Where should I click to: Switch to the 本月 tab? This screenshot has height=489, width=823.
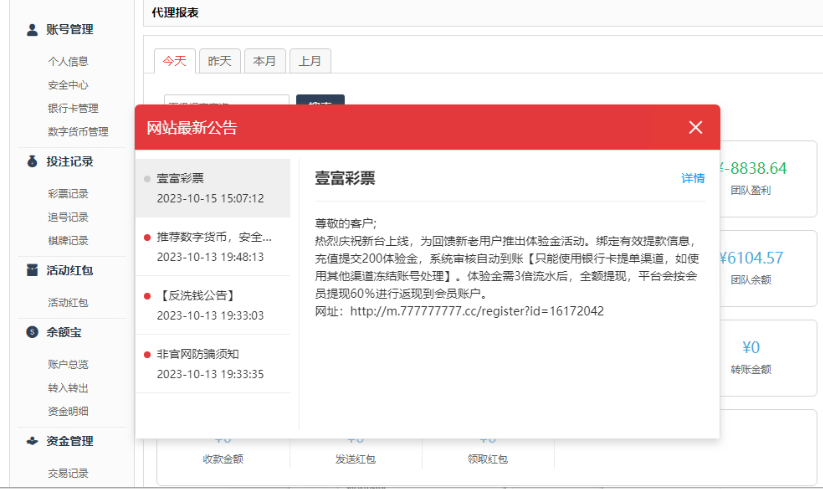tap(264, 61)
